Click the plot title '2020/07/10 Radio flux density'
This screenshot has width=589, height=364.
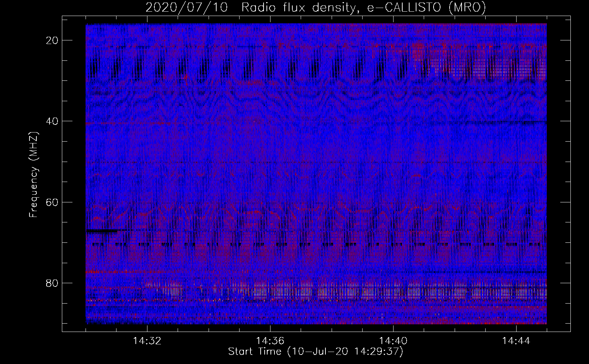316,7
